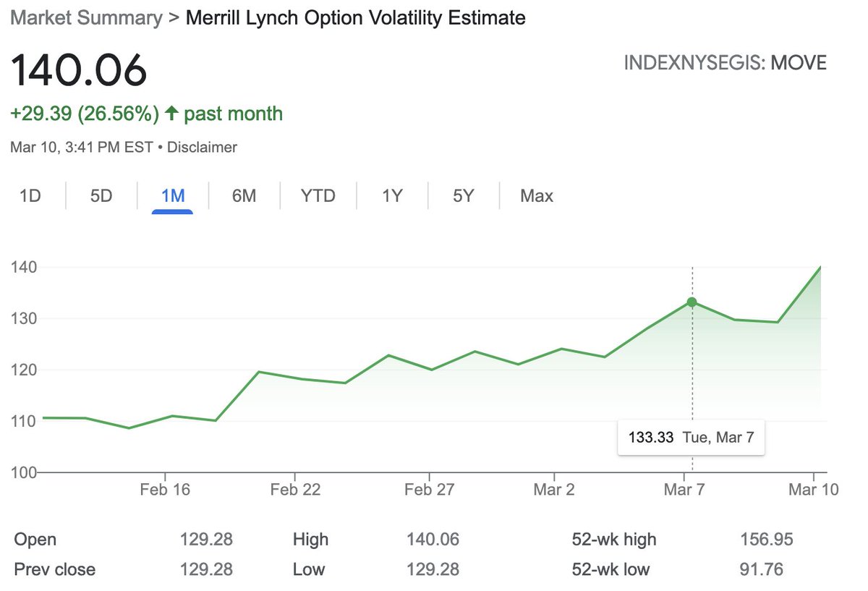Click the 140 y-axis label
Screen dimensions: 868x591
pos(23,267)
